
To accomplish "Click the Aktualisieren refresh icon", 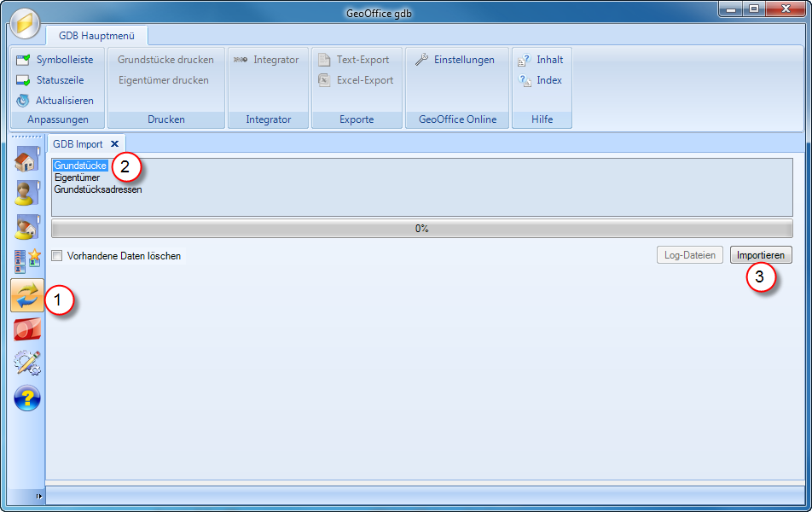I will 55,100.
